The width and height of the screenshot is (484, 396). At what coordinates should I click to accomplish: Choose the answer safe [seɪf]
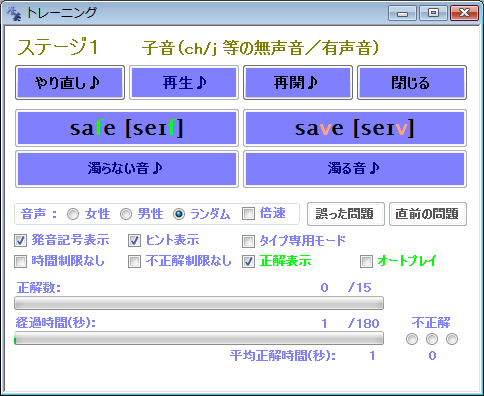127,128
